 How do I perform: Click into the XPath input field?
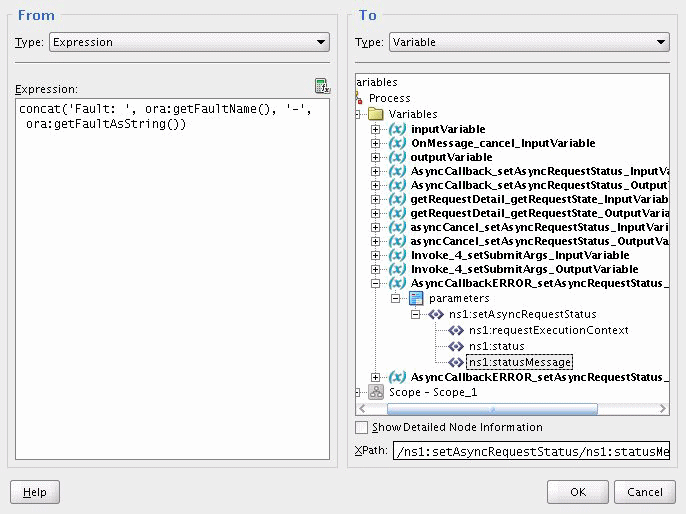point(531,451)
